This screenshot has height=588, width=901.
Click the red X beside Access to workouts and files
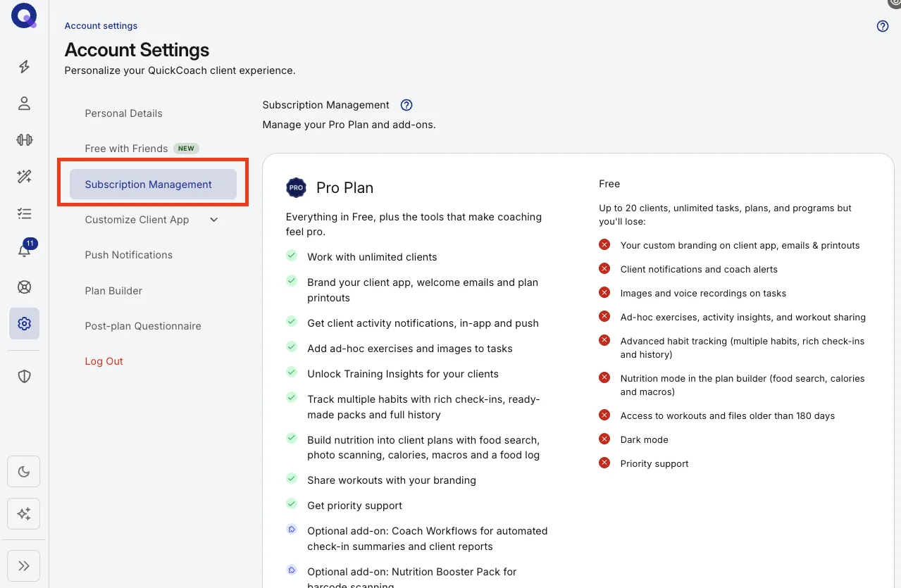click(604, 415)
